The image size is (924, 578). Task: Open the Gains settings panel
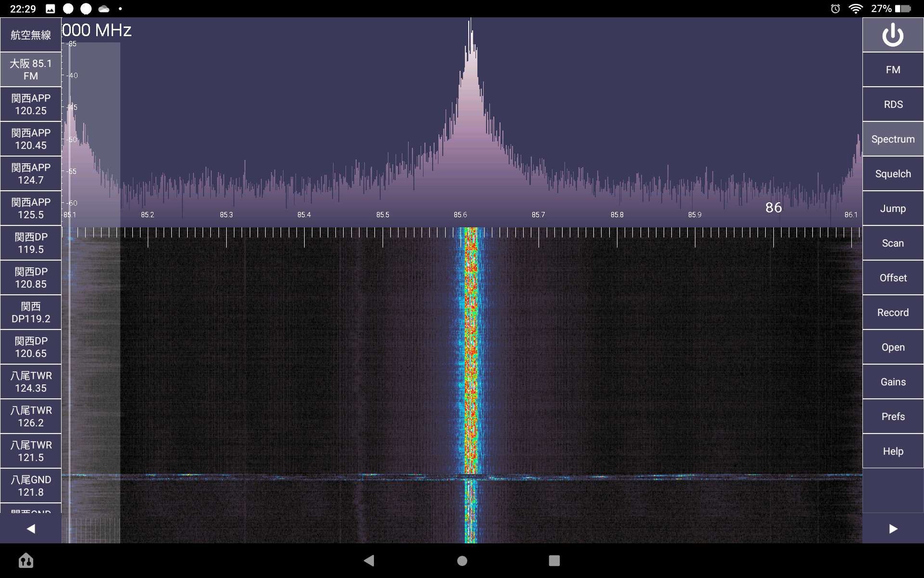point(893,382)
